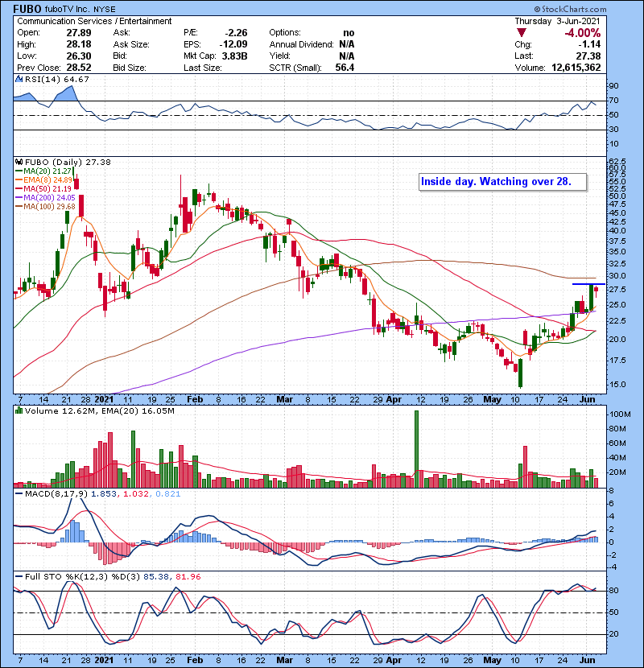
Task: Click the P/E value -2.26
Action: pyautogui.click(x=236, y=33)
